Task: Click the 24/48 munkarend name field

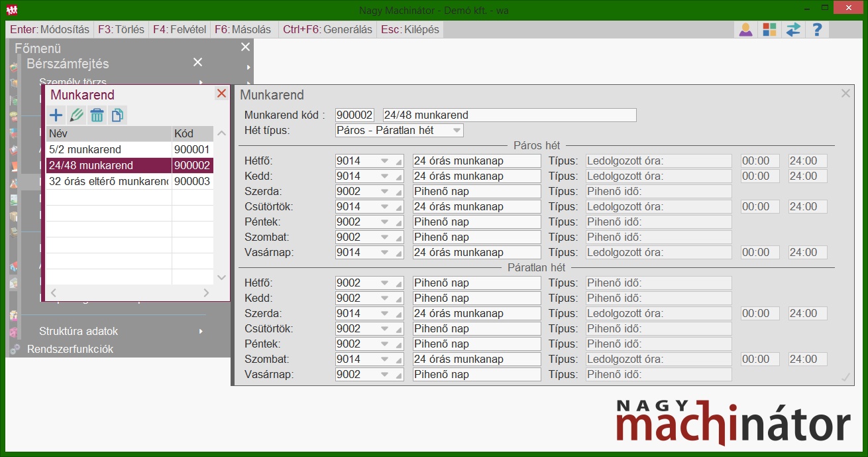Action: 510,115
